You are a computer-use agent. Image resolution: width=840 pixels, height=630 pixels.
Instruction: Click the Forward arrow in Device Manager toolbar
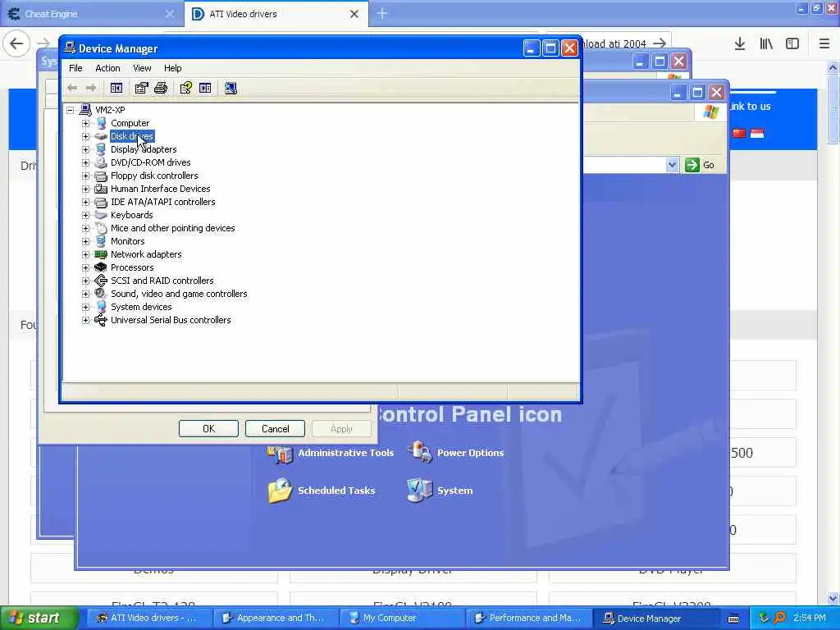point(91,89)
